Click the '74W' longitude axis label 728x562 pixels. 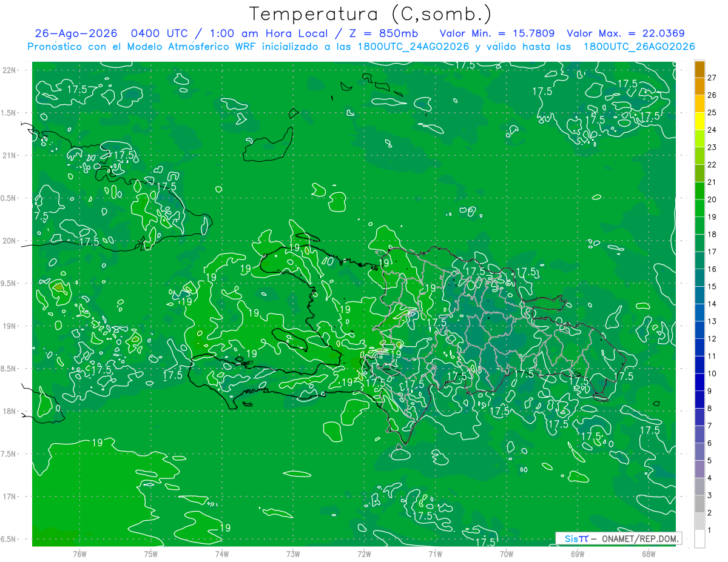pos(222,554)
